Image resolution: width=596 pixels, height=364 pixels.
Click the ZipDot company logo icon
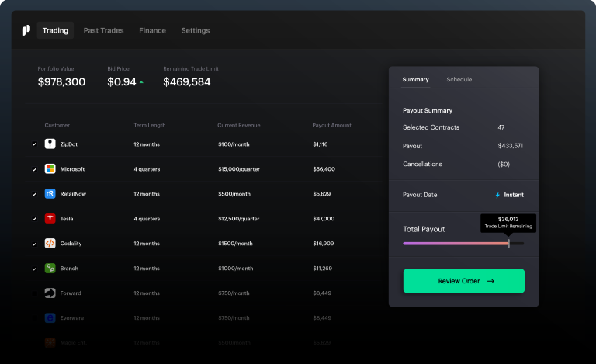tap(50, 144)
